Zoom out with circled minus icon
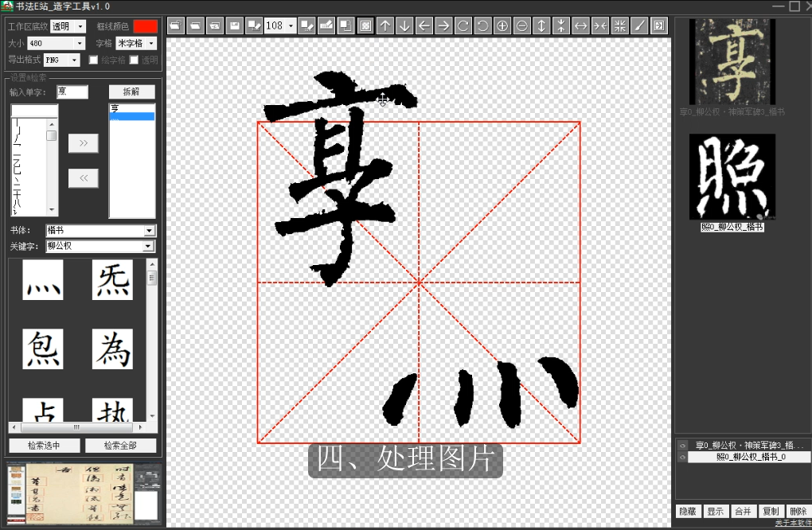 pos(522,26)
